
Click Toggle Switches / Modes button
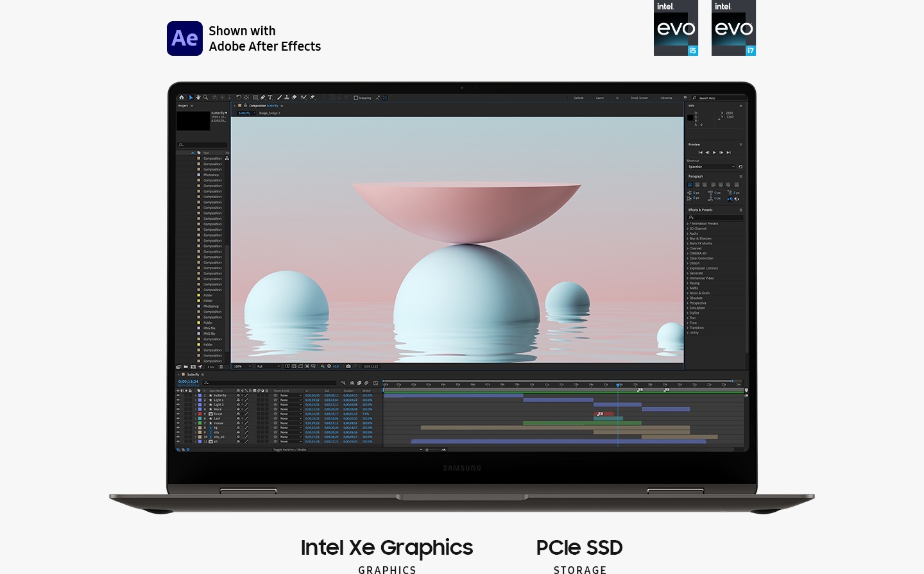click(290, 450)
